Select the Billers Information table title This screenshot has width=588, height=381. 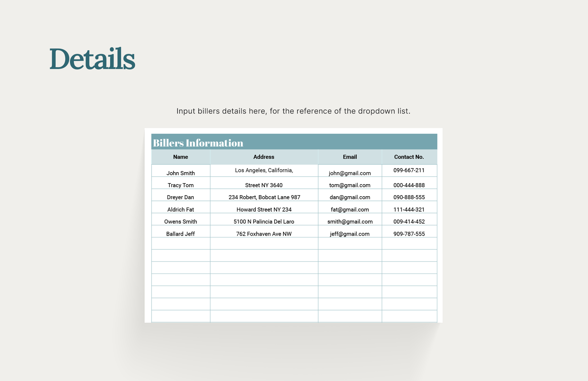coord(198,143)
